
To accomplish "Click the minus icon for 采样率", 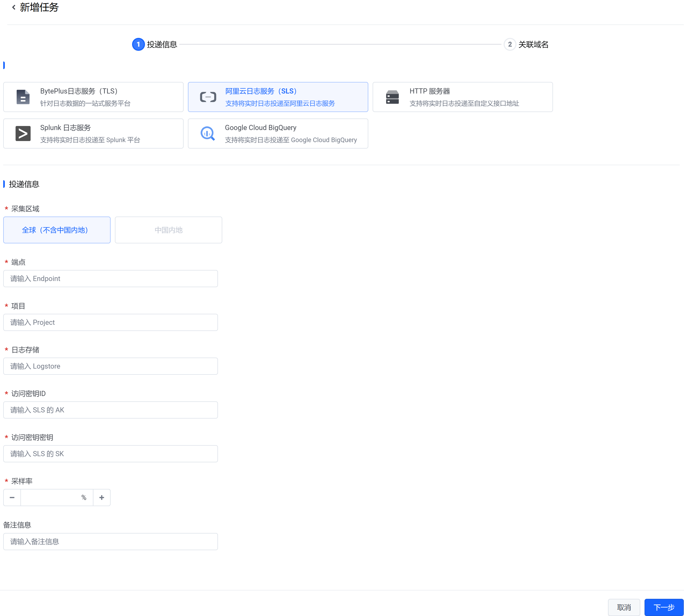I will click(x=12, y=498).
